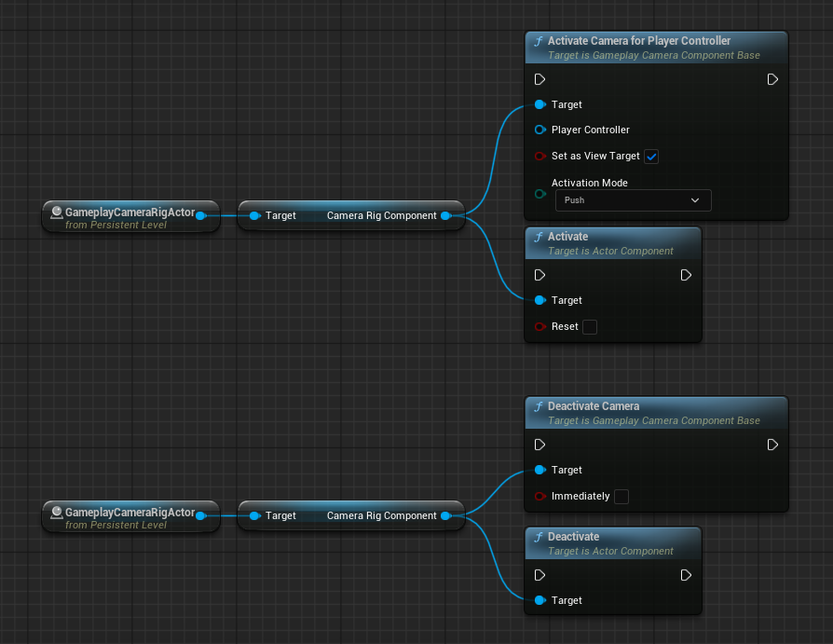Click output pin of lower GameplayCameraRigActor node
This screenshot has height=644, width=833.
(201, 515)
